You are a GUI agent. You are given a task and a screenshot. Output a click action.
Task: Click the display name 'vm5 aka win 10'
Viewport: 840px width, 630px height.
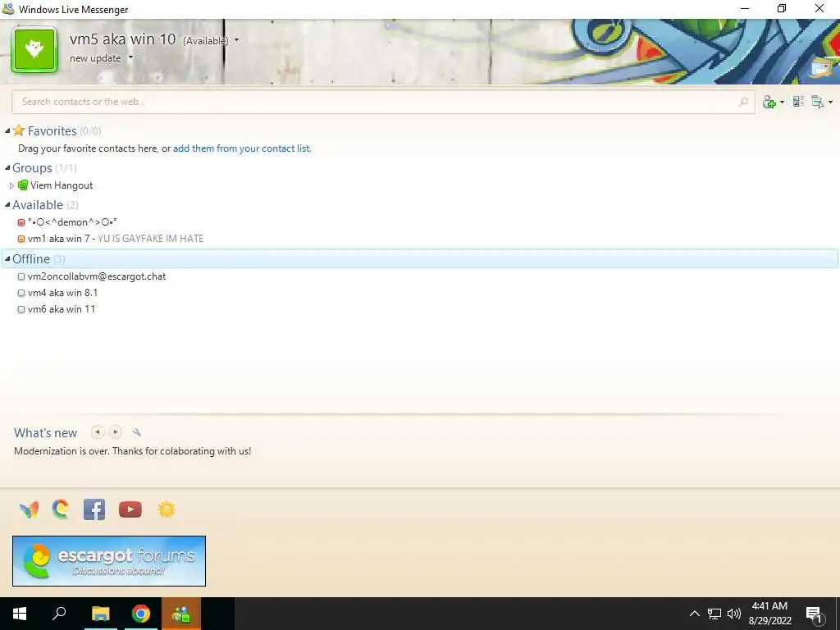click(x=123, y=39)
